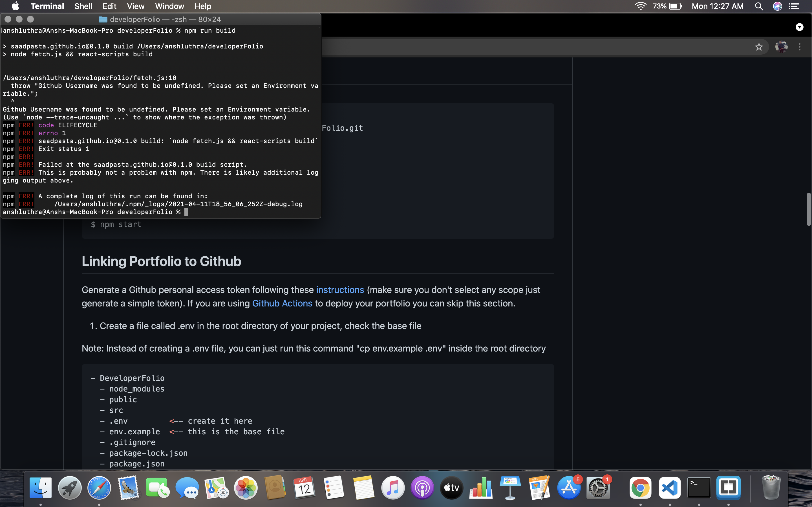Open the Shell menu
This screenshot has height=507, width=812.
(x=83, y=6)
